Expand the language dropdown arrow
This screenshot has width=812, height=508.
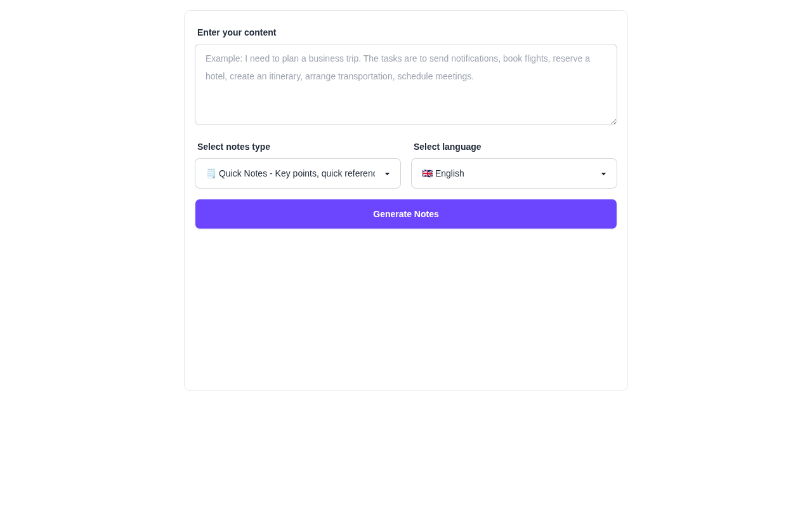coord(603,174)
